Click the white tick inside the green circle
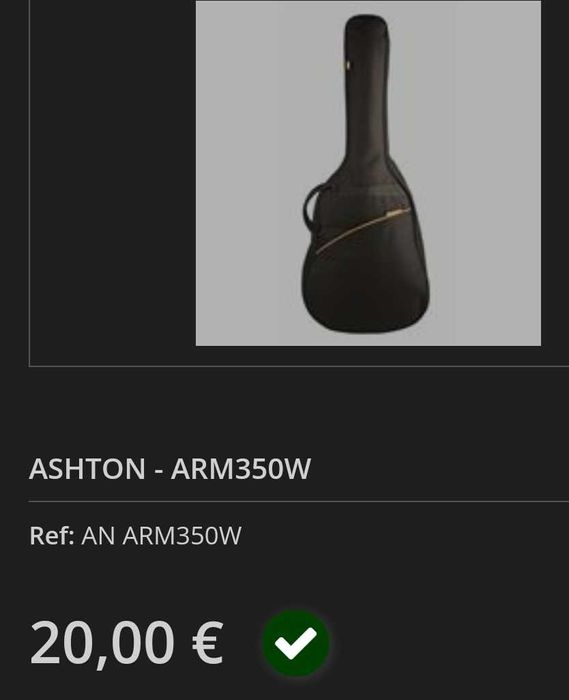Viewport: 569px width, 700px height. pos(296,643)
